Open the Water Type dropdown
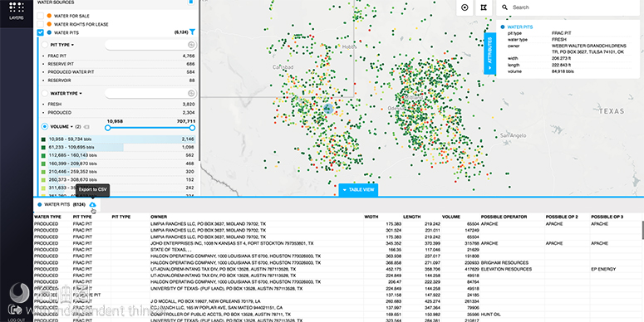 click(66, 94)
